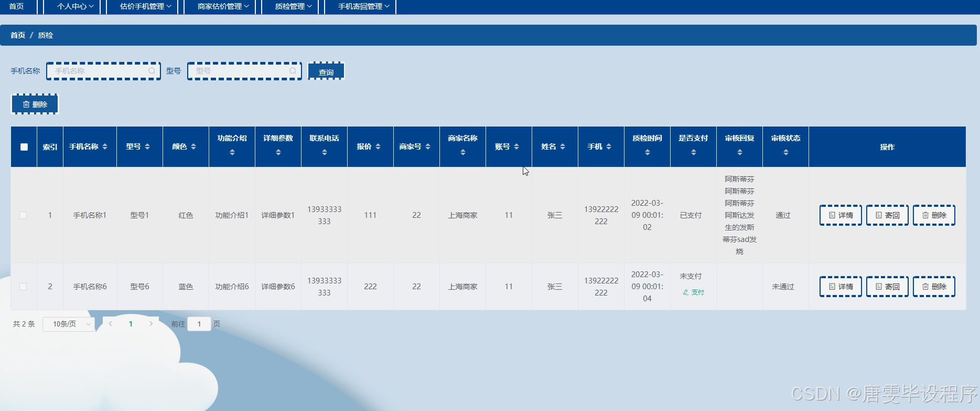This screenshot has height=411, width=980.
Task: Check the row for 手机名称1
Action: [x=23, y=215]
